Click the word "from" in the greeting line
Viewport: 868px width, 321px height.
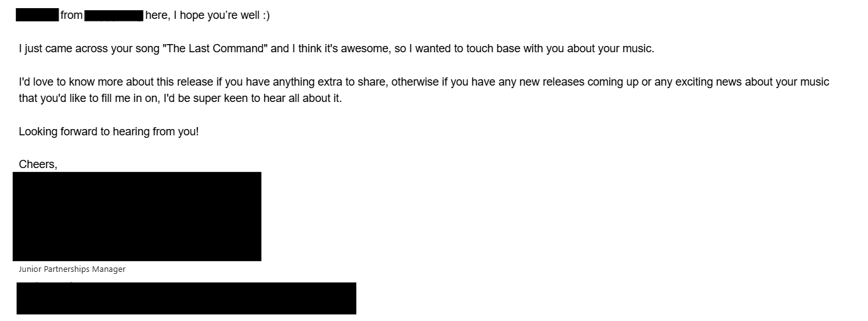click(71, 15)
